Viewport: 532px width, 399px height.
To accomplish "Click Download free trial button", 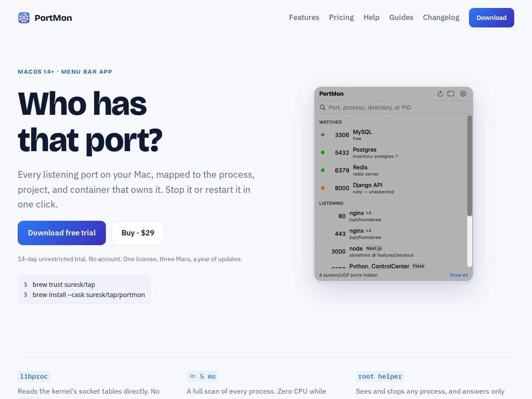I will [x=62, y=233].
